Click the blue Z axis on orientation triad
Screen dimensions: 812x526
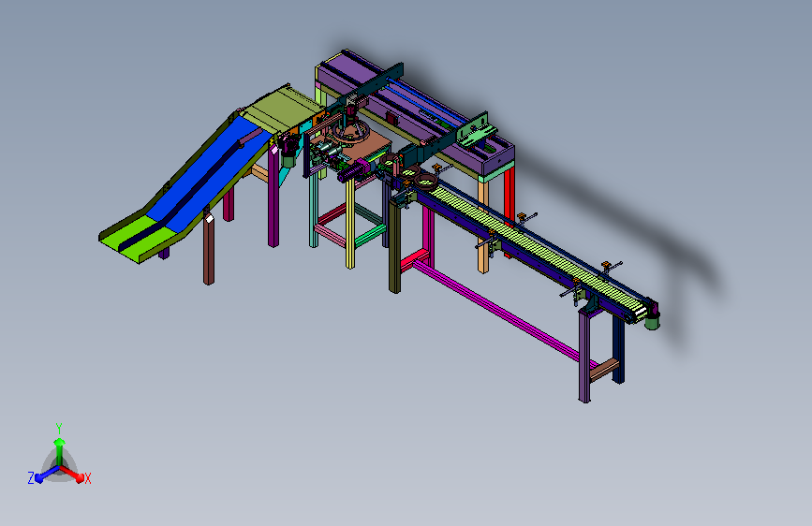(x=47, y=474)
